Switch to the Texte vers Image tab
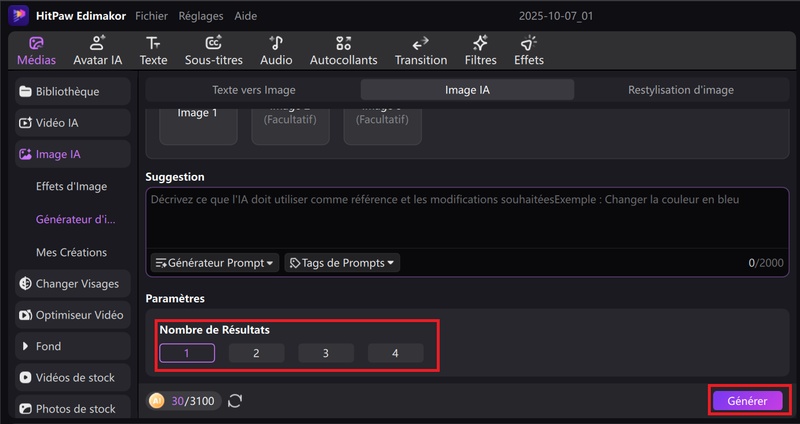800x424 pixels. (x=253, y=90)
